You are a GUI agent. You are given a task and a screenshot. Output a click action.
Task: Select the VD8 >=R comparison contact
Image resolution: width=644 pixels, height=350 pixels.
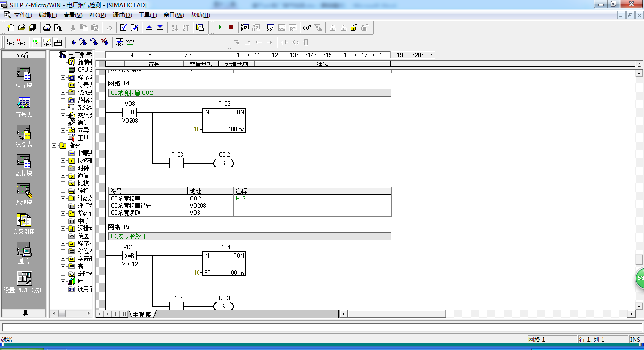(129, 112)
